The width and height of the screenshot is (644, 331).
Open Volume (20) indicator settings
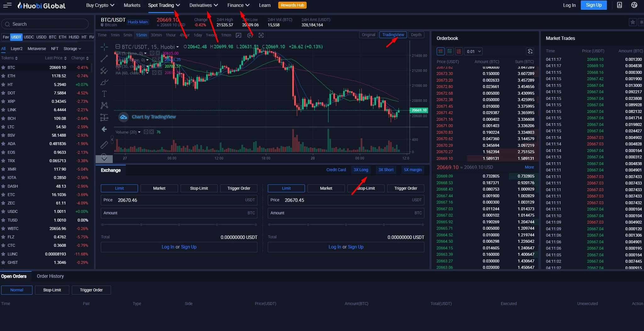[x=146, y=132]
